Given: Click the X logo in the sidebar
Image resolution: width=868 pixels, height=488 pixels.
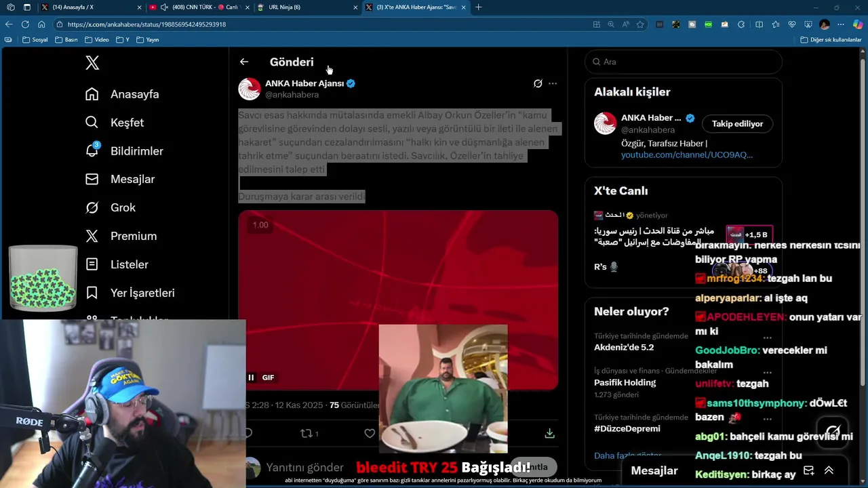Looking at the screenshot, I should 92,63.
